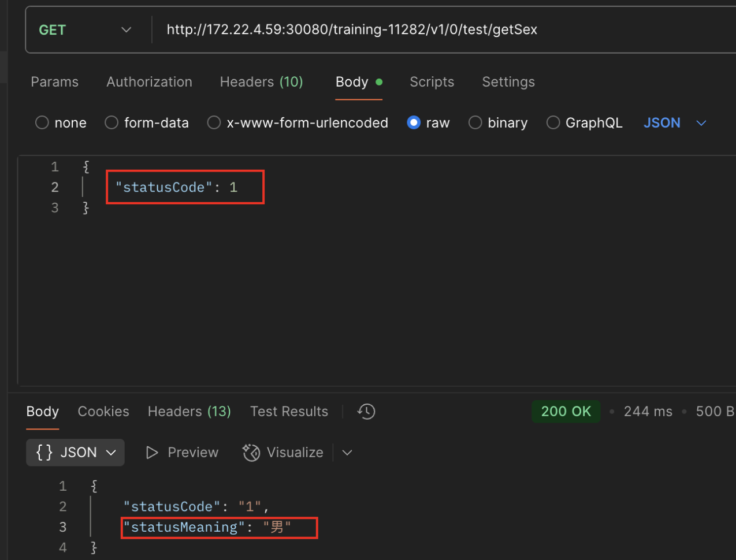Screen dimensions: 736x560
Task: Click the curly braces JSON format icon
Action: [x=44, y=453]
